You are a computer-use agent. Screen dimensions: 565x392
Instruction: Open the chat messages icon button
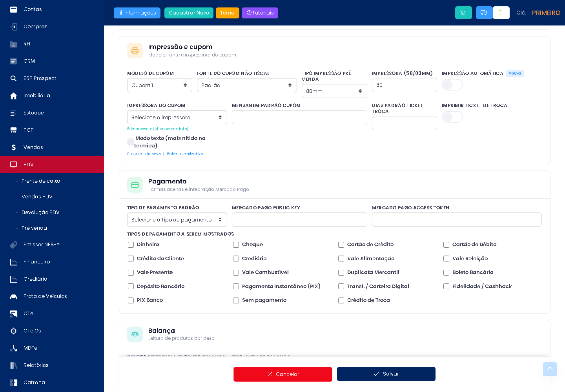[484, 13]
